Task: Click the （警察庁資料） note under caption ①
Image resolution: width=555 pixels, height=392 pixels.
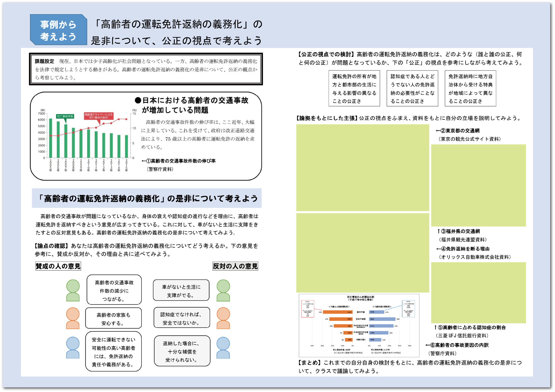Action: [x=160, y=169]
